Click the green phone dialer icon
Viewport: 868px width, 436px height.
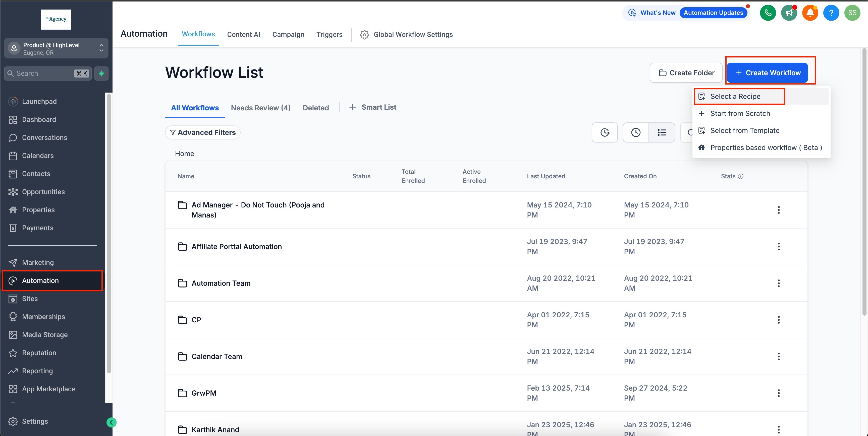pos(768,13)
